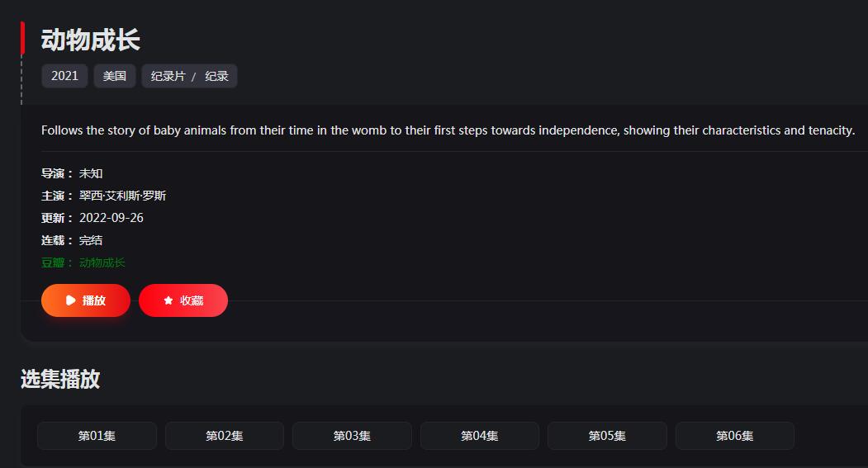Click the 选集播放 section heading
The image size is (868, 468).
click(x=60, y=379)
